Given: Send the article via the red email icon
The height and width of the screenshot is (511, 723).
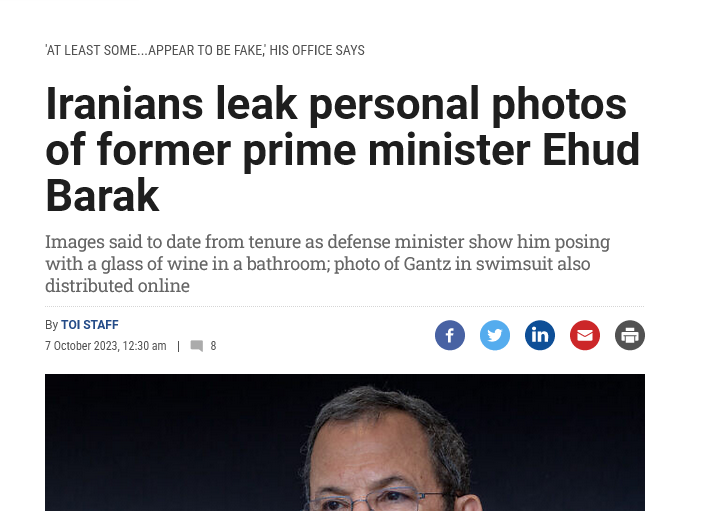Looking at the screenshot, I should (585, 335).
